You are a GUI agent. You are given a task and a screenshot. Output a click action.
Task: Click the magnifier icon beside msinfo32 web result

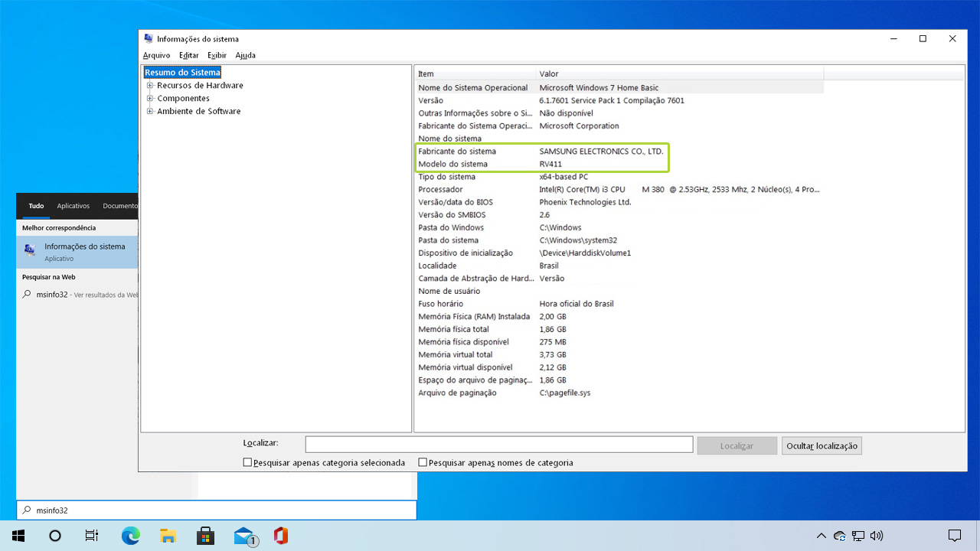[27, 294]
